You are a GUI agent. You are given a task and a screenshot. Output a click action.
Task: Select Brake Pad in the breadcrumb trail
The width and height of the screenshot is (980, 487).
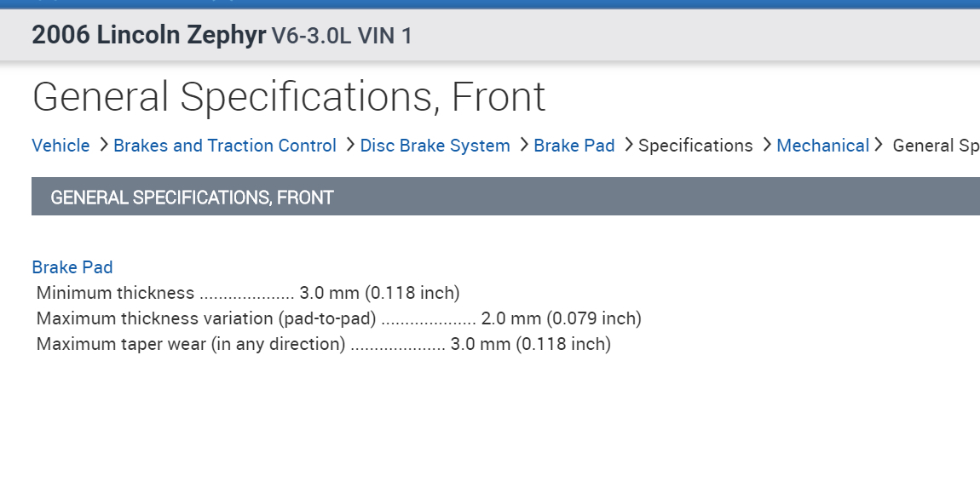574,146
